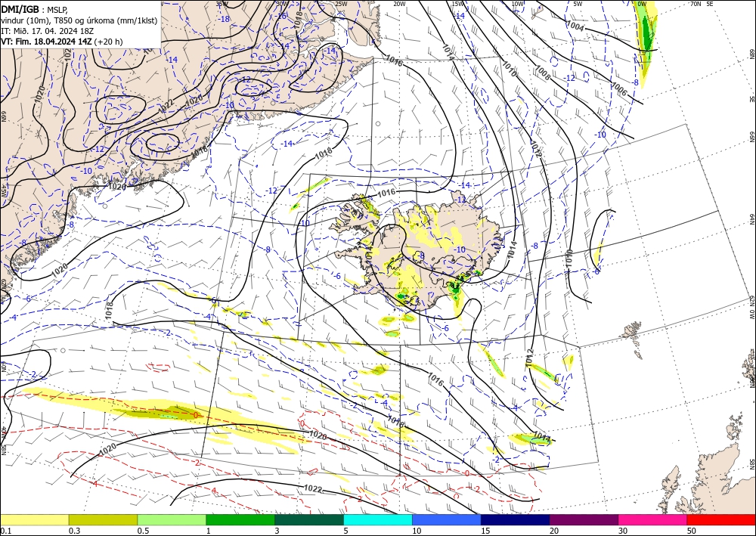This screenshot has height=536, width=756.
Task: Select the dark green 3–5 legend swatch
Action: coord(309,519)
